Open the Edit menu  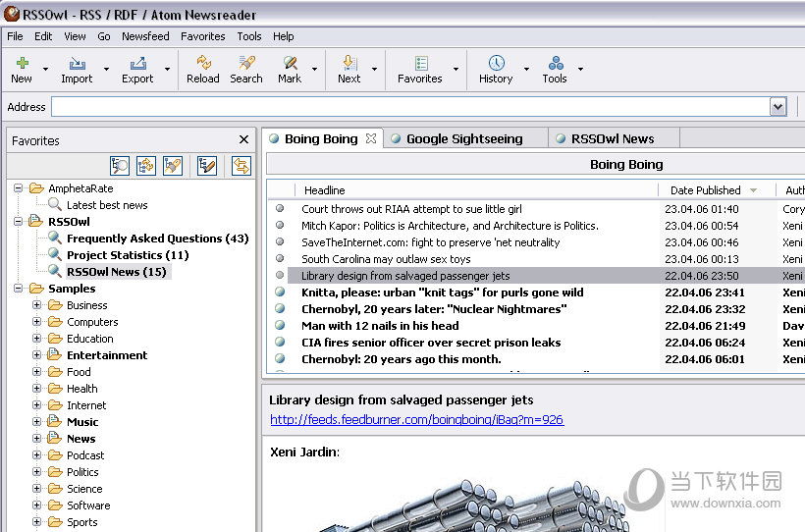pyautogui.click(x=43, y=36)
